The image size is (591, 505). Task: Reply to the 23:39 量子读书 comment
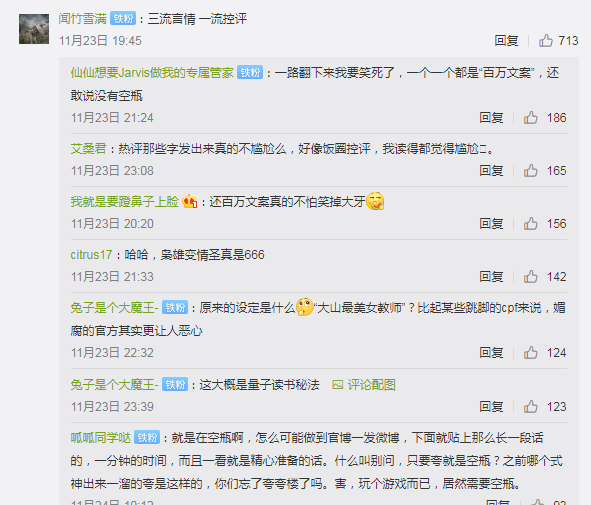[x=491, y=407]
